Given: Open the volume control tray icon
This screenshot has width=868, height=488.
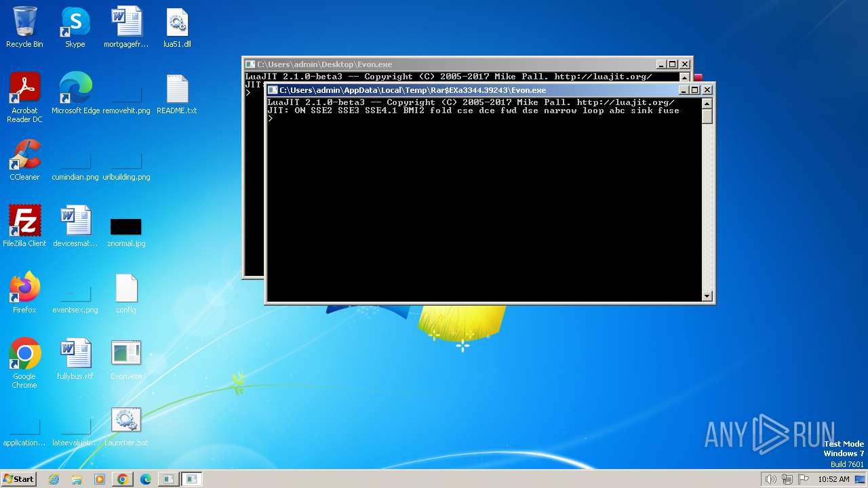Looking at the screenshot, I should [x=770, y=479].
